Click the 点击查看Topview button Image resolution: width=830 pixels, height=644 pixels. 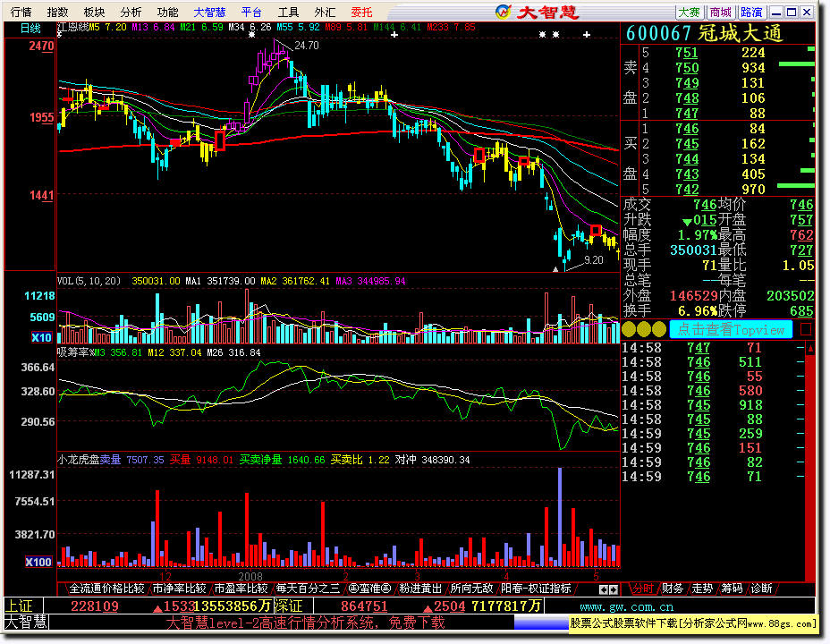731,330
